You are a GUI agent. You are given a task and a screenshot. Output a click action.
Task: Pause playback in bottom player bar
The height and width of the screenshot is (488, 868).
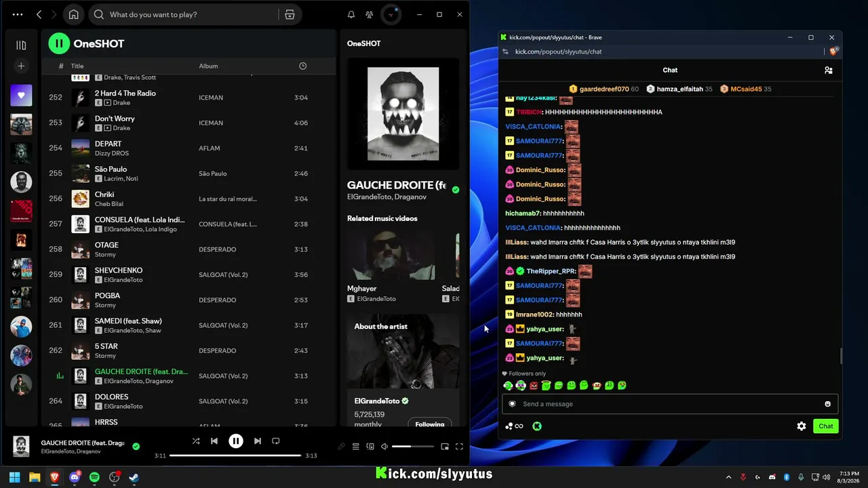tap(236, 441)
